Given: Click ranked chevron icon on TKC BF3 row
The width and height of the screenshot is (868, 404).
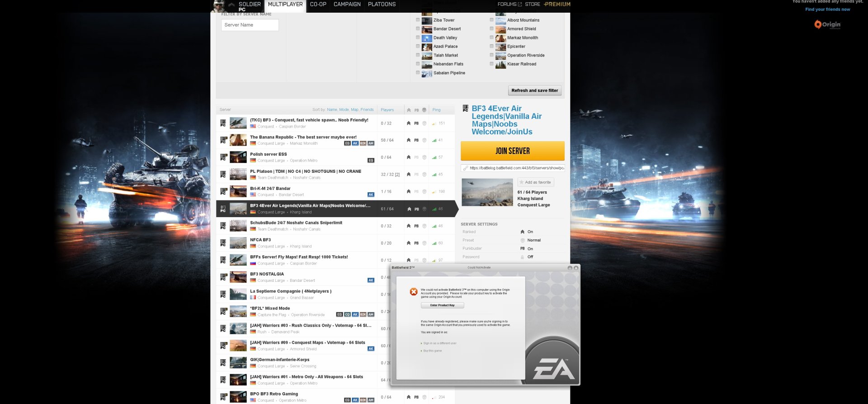Looking at the screenshot, I should coord(409,123).
